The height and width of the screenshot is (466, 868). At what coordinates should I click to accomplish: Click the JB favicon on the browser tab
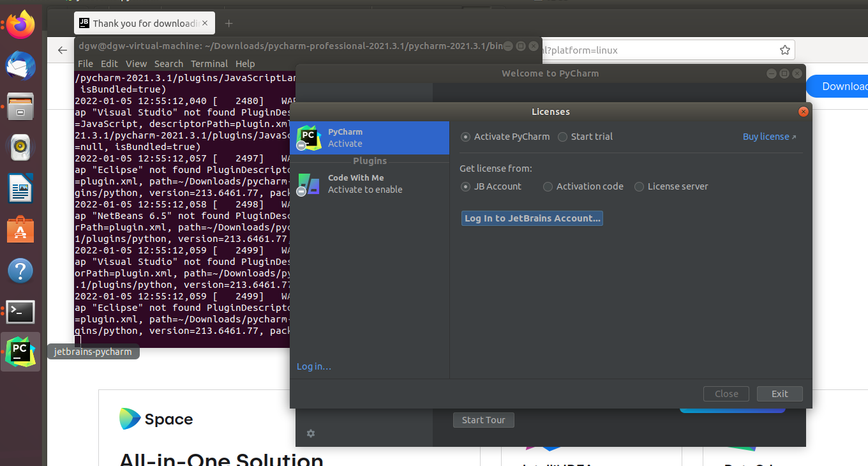click(x=84, y=23)
